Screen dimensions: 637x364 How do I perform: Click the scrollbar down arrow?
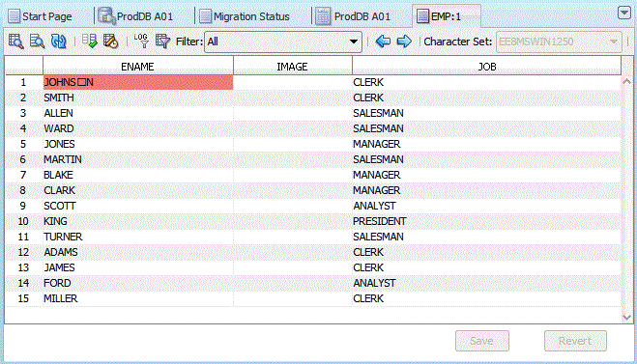point(626,318)
